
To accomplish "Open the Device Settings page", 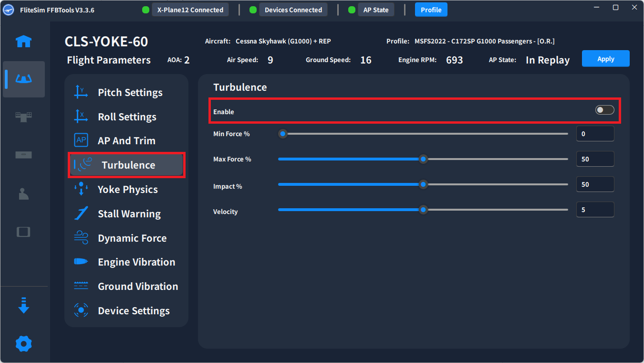I will point(126,310).
